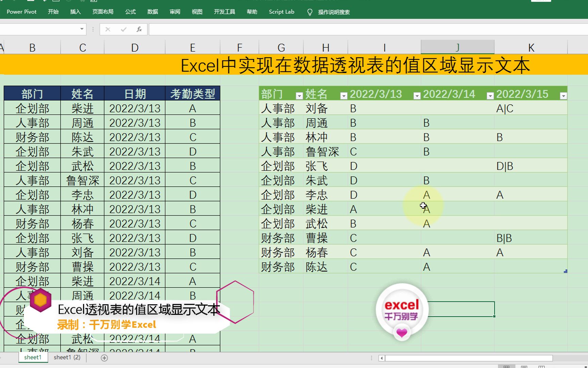588x368 pixels.
Task: Select column J header
Action: click(x=458, y=47)
